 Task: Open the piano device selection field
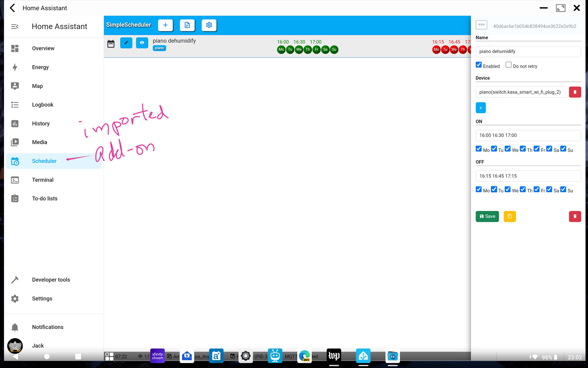tap(521, 92)
